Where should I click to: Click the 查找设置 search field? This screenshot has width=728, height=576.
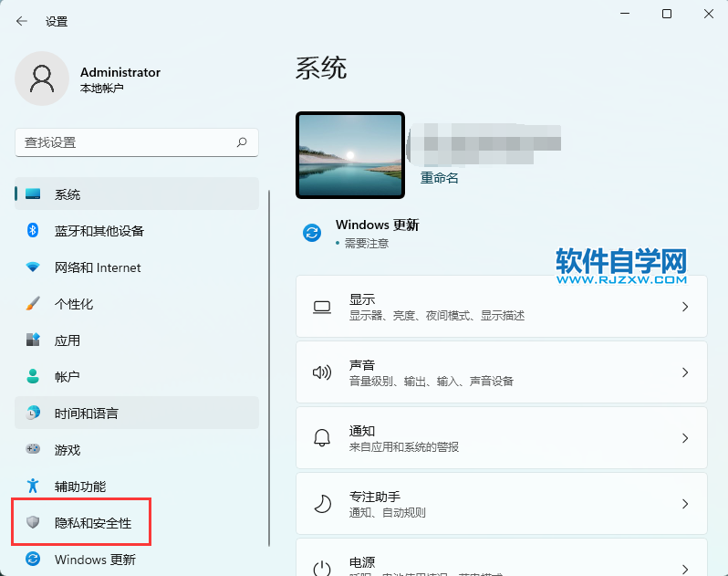[128, 142]
